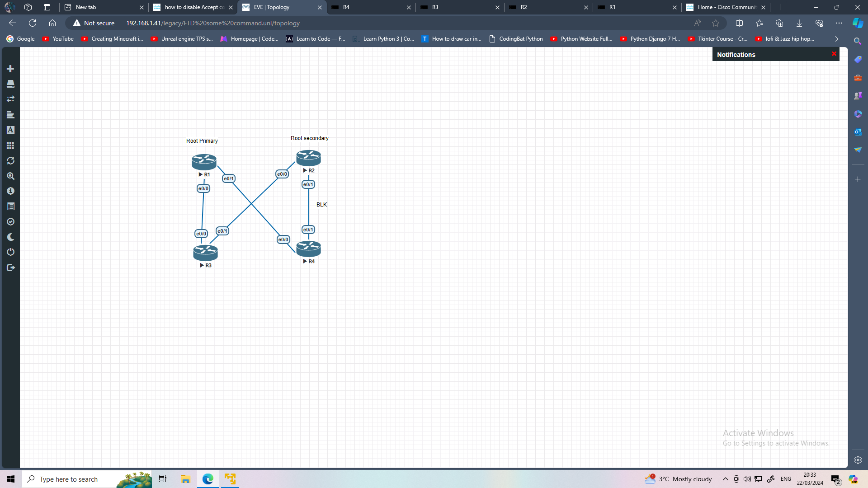868x488 pixels.
Task: Open the CodingBat Python bookmark
Action: tap(516, 39)
